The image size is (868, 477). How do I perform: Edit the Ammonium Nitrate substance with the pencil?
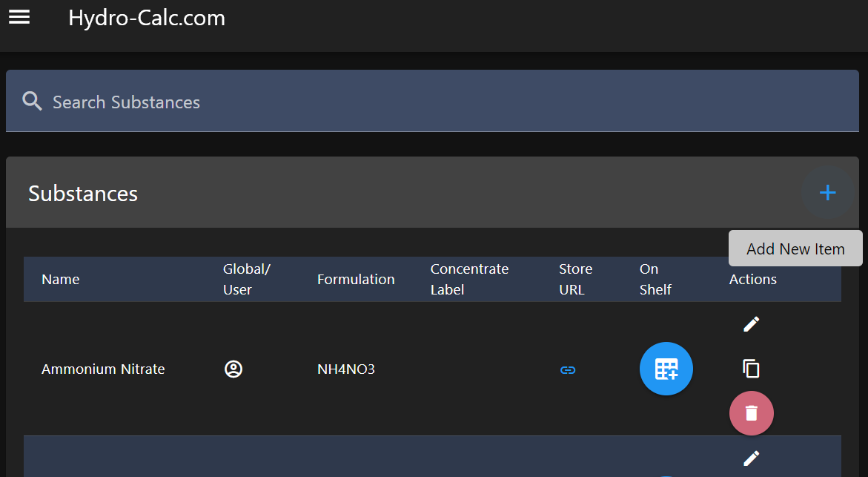point(751,323)
